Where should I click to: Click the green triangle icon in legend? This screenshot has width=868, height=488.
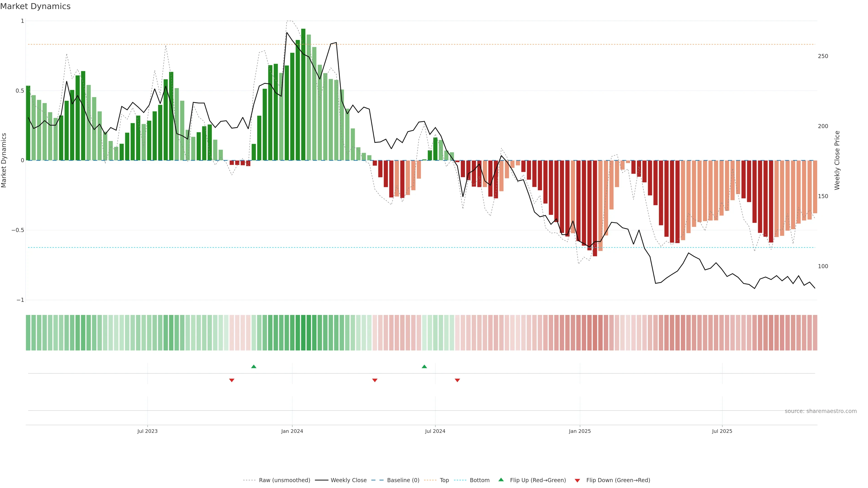(x=501, y=480)
